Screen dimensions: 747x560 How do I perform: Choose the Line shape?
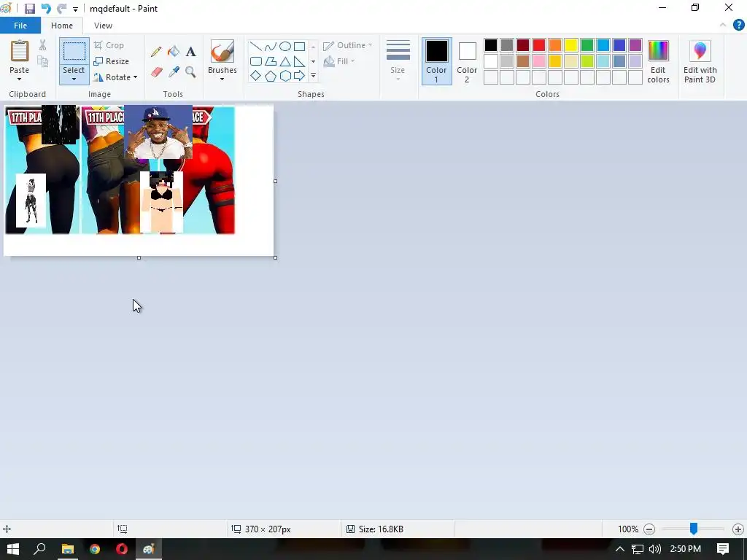tap(256, 46)
